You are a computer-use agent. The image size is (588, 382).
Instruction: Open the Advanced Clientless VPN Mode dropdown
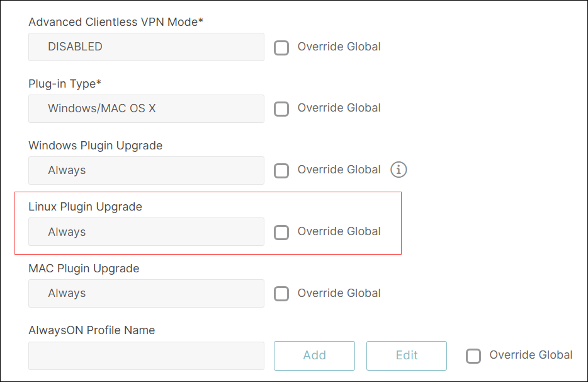(x=146, y=47)
